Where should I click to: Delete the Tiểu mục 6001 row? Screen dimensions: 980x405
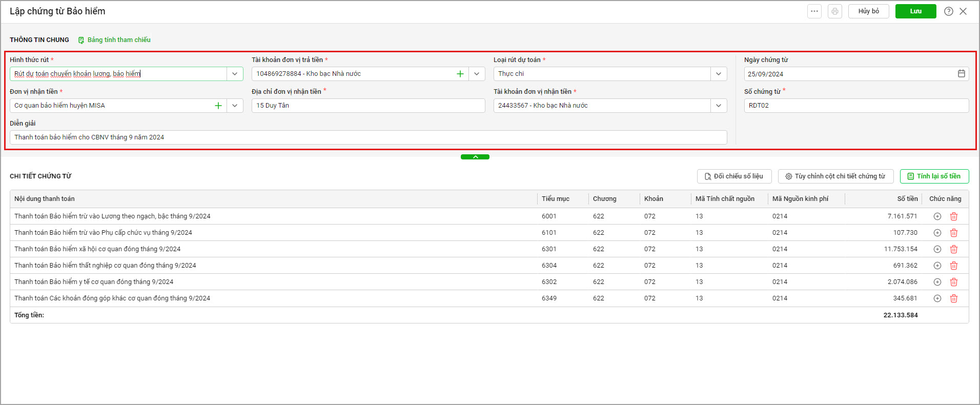click(954, 216)
